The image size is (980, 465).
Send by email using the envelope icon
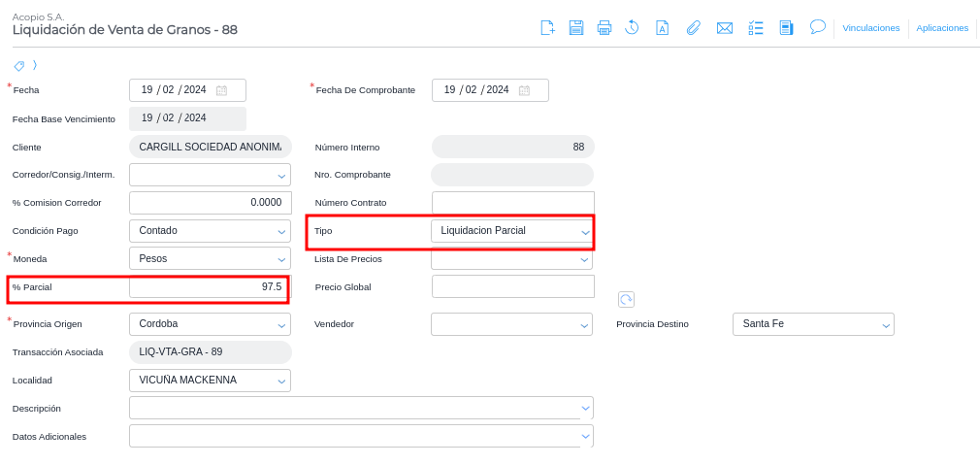pos(725,27)
